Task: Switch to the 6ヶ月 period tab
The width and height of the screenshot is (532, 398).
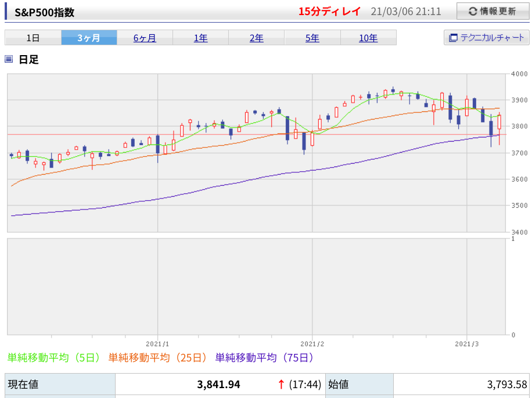Action: (x=145, y=38)
